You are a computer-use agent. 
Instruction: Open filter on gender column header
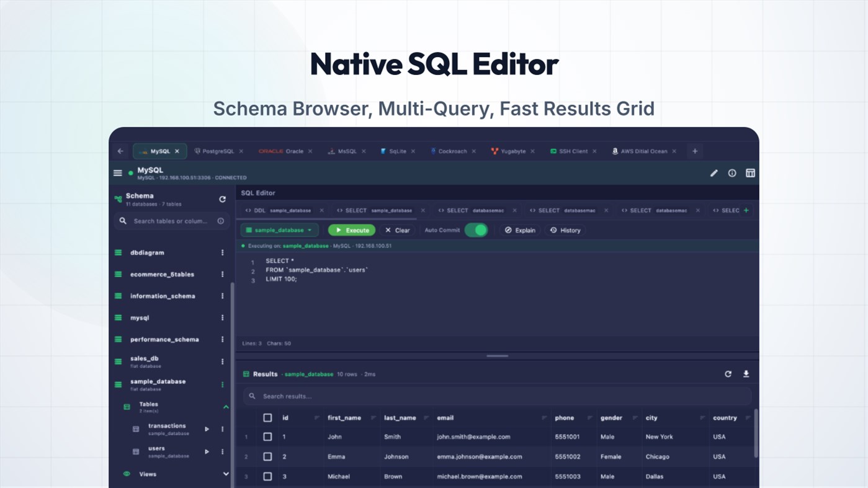(634, 418)
